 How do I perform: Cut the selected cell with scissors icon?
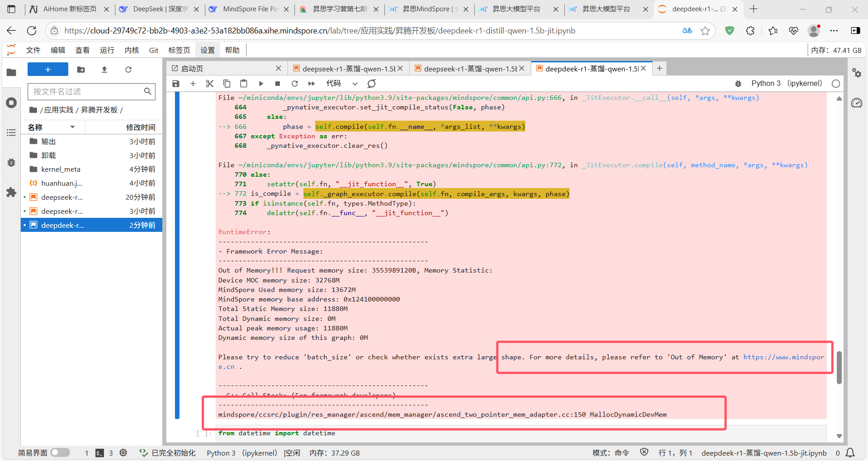(x=209, y=84)
